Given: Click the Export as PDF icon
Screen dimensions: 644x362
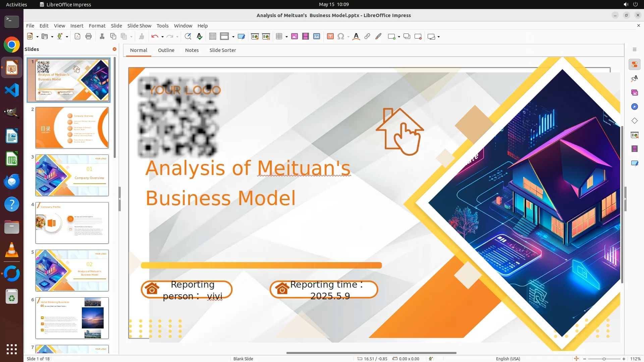Looking at the screenshot, I should pyautogui.click(x=77, y=37).
